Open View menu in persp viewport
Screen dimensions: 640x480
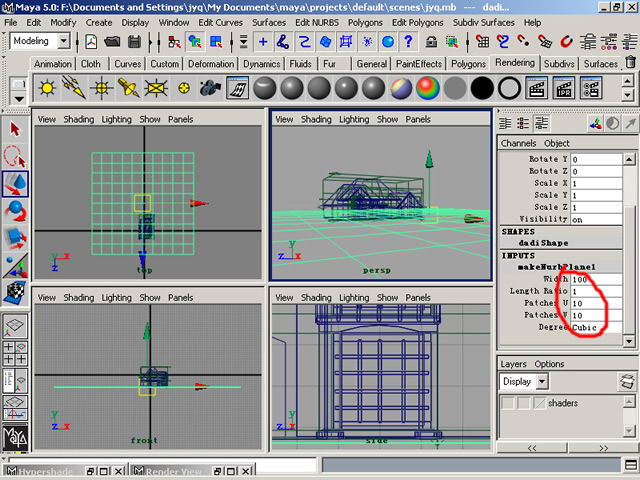(284, 119)
